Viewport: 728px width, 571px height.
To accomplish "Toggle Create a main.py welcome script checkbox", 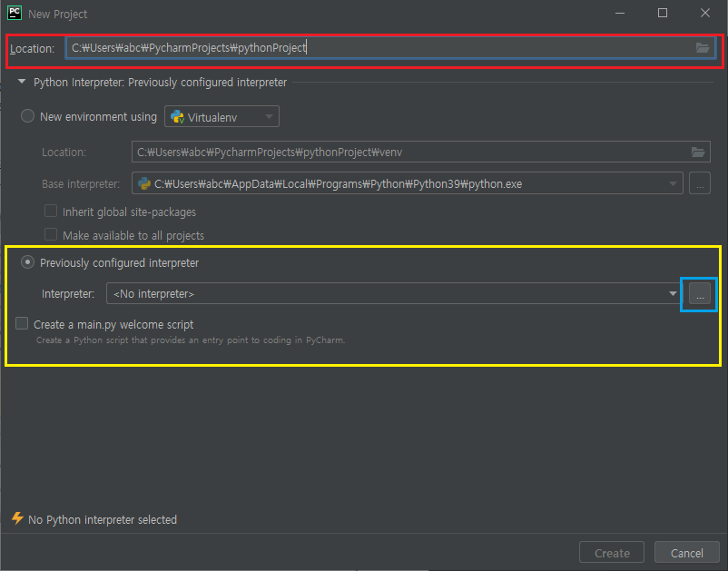I will pos(22,323).
